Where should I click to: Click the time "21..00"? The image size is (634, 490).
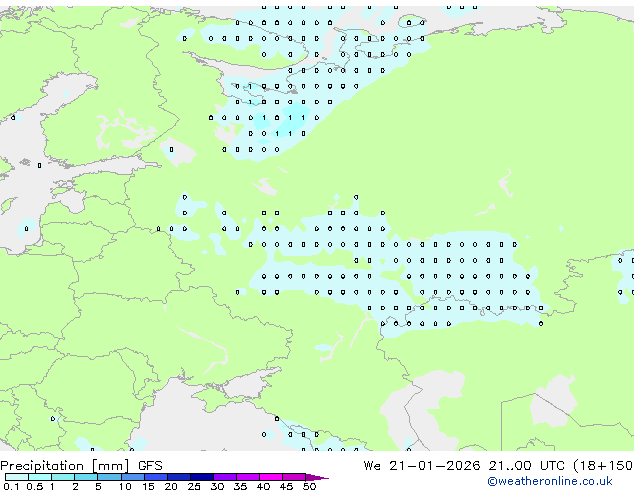tap(510, 466)
